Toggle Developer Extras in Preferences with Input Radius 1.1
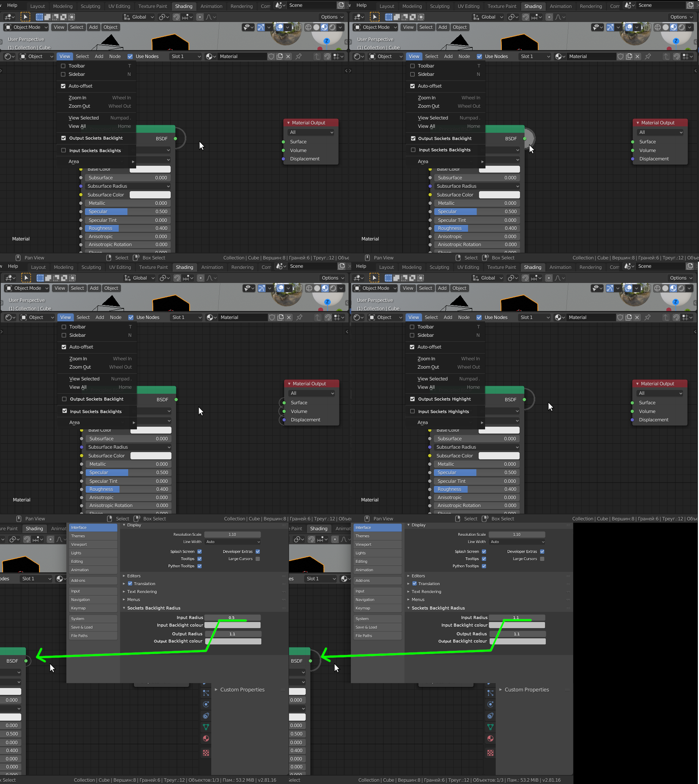Screen dimensions: 699x784 point(542,551)
